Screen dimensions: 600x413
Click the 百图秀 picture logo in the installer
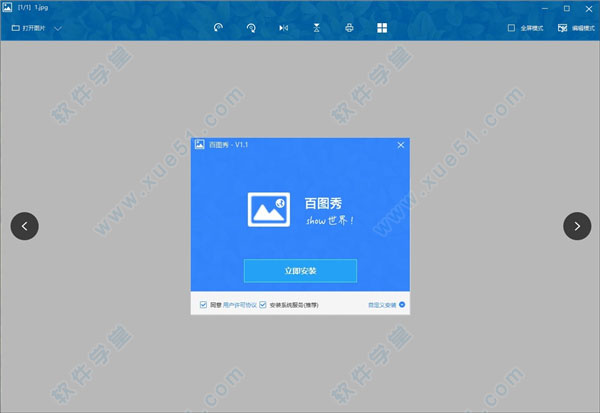pyautogui.click(x=269, y=209)
